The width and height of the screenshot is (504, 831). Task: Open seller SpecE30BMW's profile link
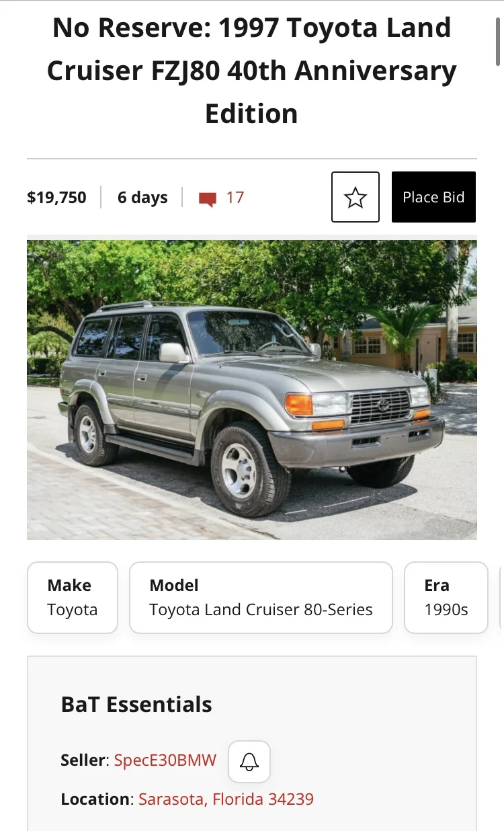pyautogui.click(x=165, y=760)
